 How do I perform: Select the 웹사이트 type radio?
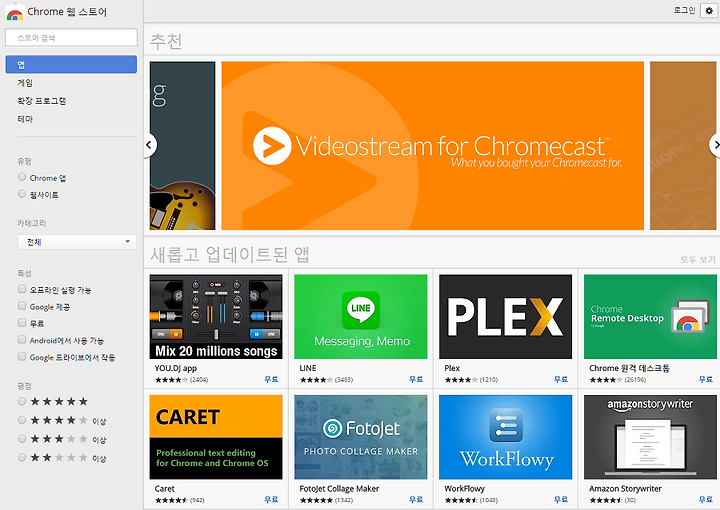point(22,194)
